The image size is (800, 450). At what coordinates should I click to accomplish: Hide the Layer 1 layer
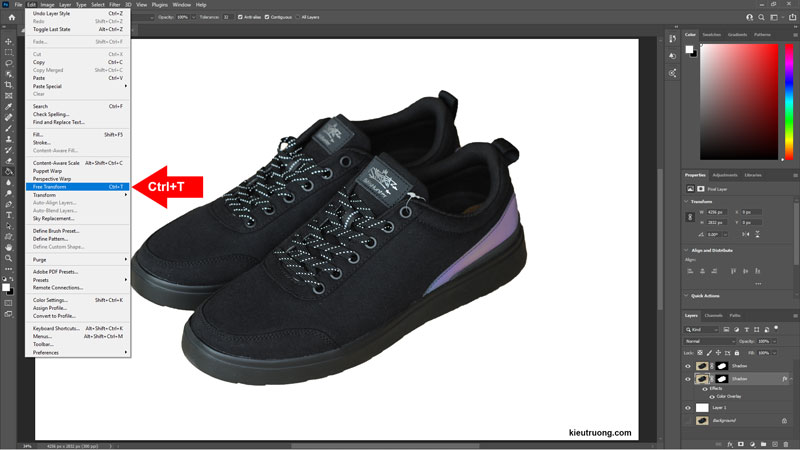tap(688, 408)
